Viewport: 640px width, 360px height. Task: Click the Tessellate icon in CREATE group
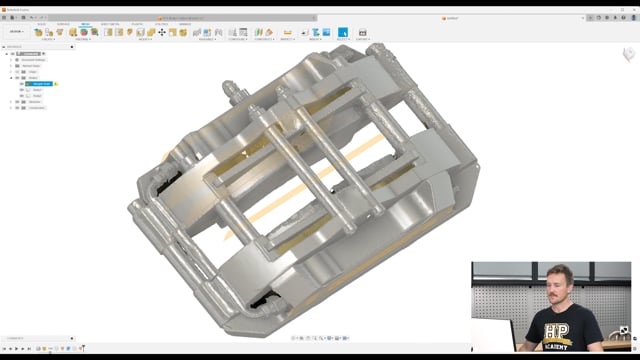pos(49,32)
